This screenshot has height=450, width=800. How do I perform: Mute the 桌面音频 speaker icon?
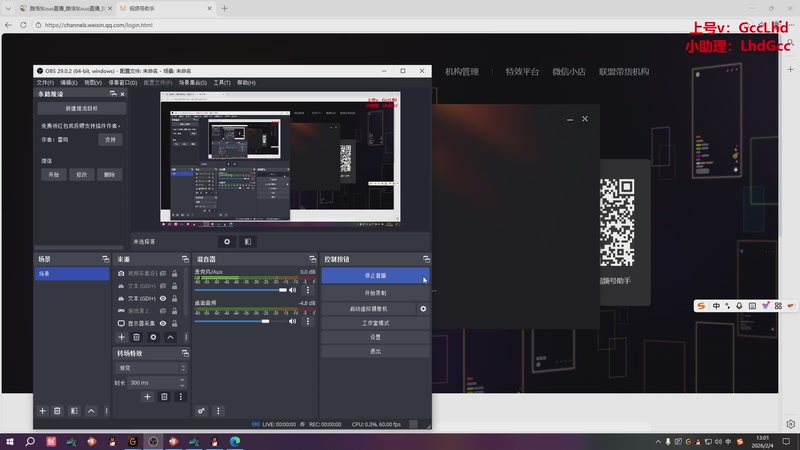292,321
